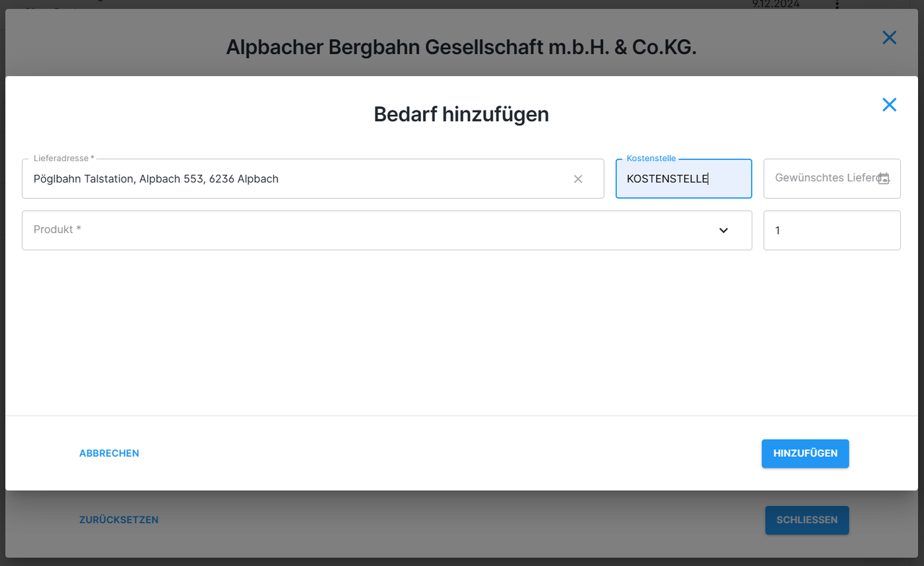Hit ZURÜCKSETZEN in the background dialog

pos(119,520)
